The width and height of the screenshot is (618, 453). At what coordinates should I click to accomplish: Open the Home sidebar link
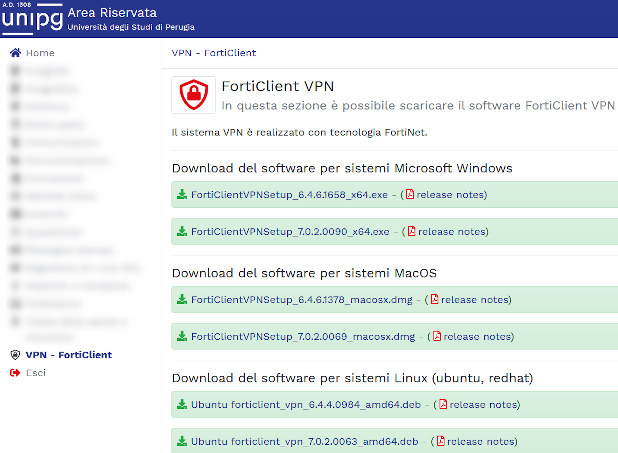click(40, 53)
